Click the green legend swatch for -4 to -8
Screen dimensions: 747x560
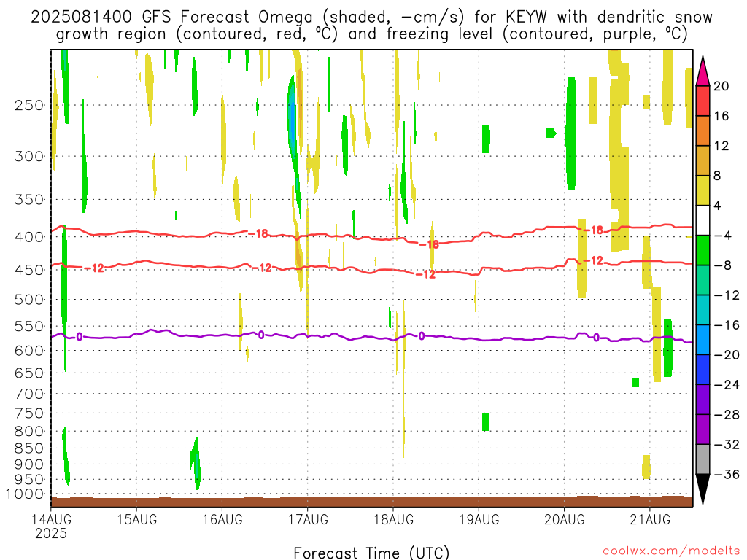pos(703,250)
